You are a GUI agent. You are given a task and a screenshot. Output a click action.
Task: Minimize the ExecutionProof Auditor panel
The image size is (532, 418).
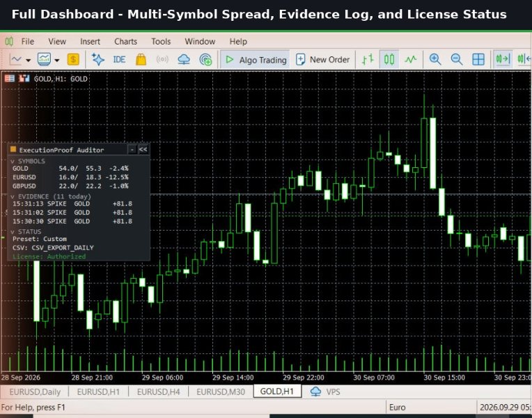[132, 149]
